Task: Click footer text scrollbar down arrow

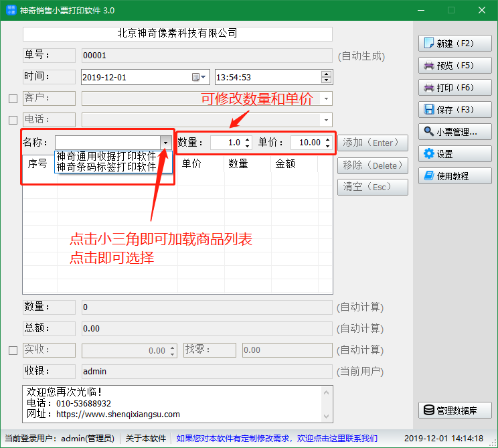Action: (326, 416)
